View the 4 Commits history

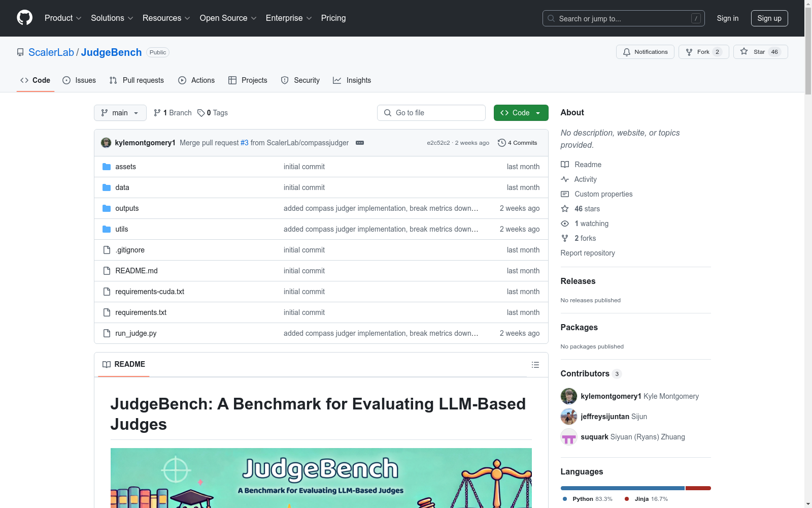[x=518, y=143]
